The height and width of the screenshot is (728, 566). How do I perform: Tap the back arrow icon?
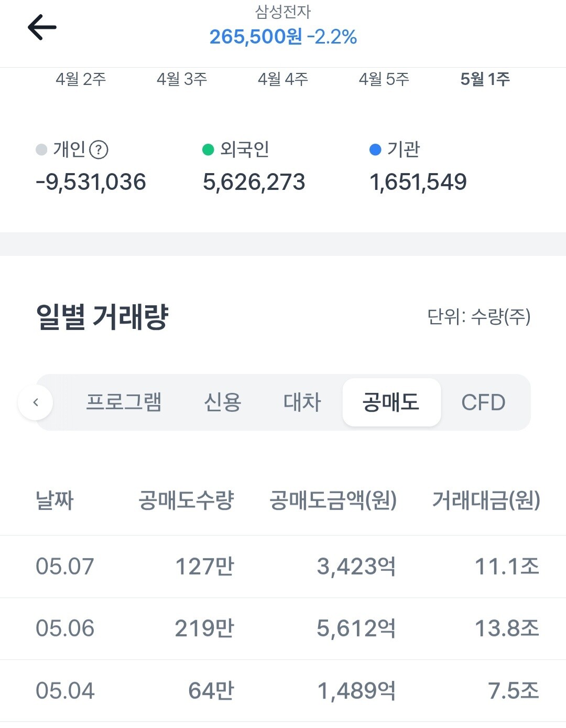(x=42, y=27)
